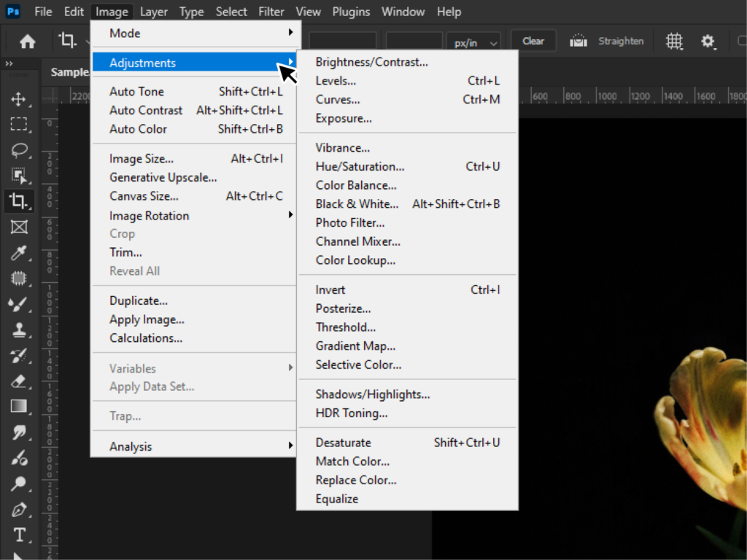Viewport: 747px width, 560px height.
Task: Select the Eraser tool
Action: [x=20, y=381]
